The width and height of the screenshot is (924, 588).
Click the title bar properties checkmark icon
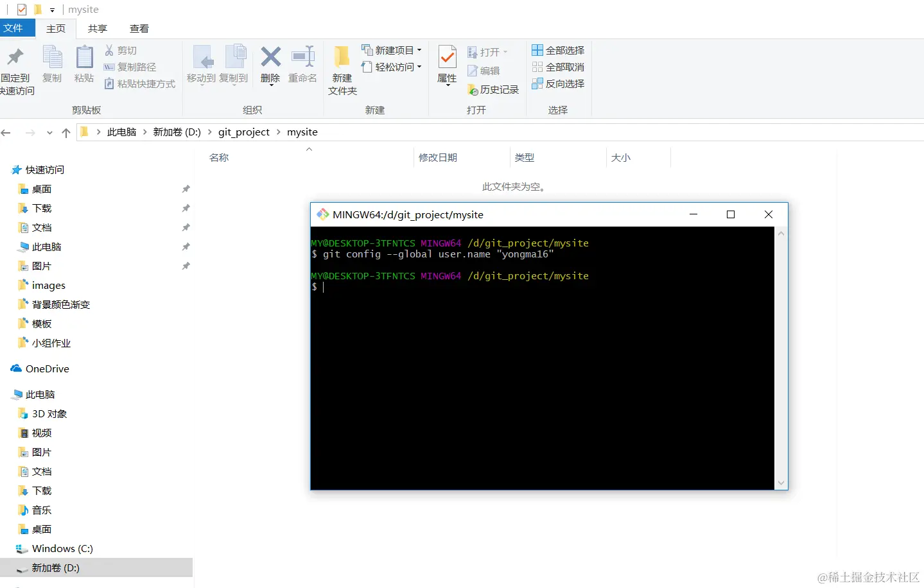tap(22, 10)
